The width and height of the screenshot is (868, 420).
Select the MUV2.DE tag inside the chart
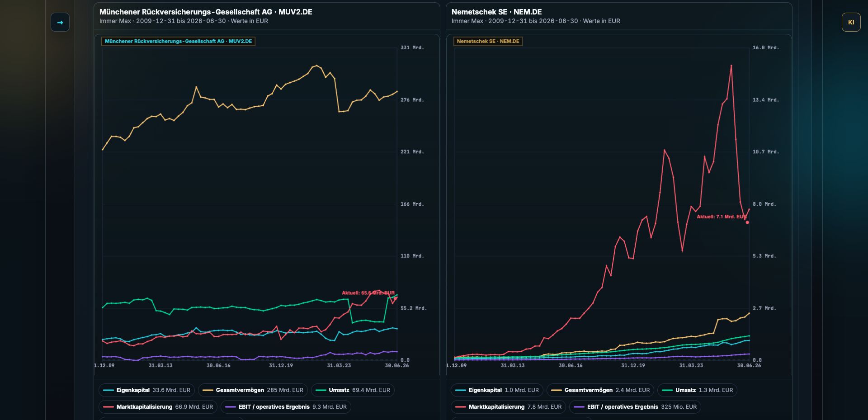coord(178,41)
